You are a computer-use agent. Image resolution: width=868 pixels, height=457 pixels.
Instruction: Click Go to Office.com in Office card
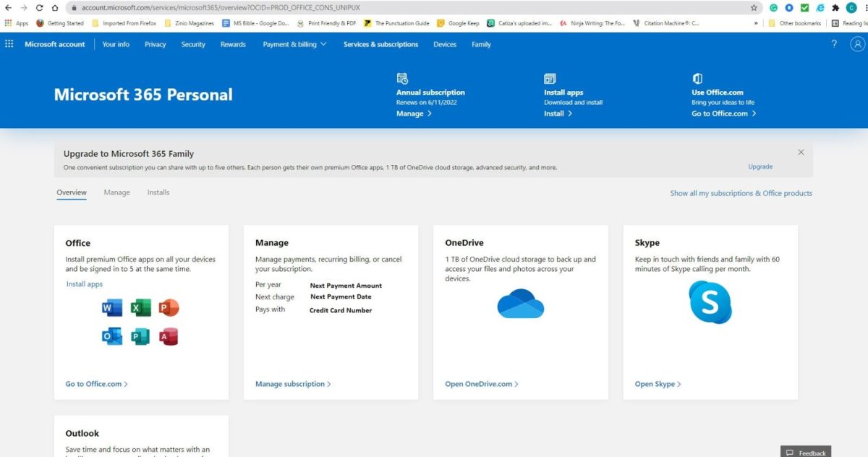tap(96, 384)
